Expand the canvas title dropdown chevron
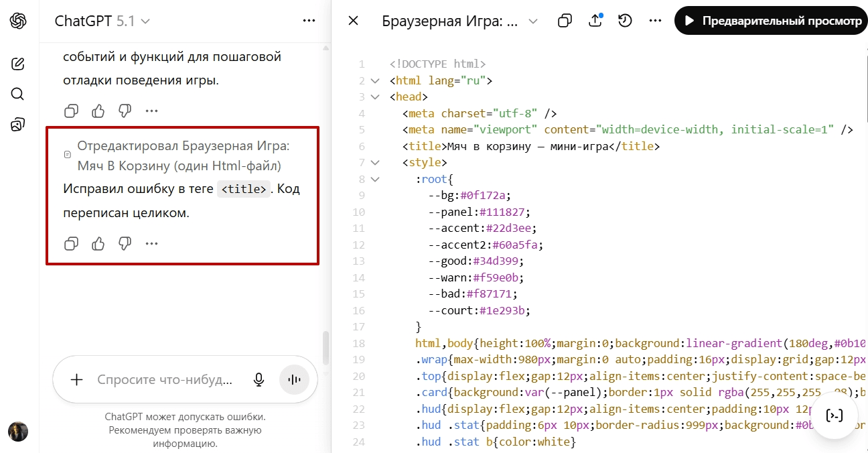Viewport: 868px width, 453px height. pyautogui.click(x=533, y=21)
